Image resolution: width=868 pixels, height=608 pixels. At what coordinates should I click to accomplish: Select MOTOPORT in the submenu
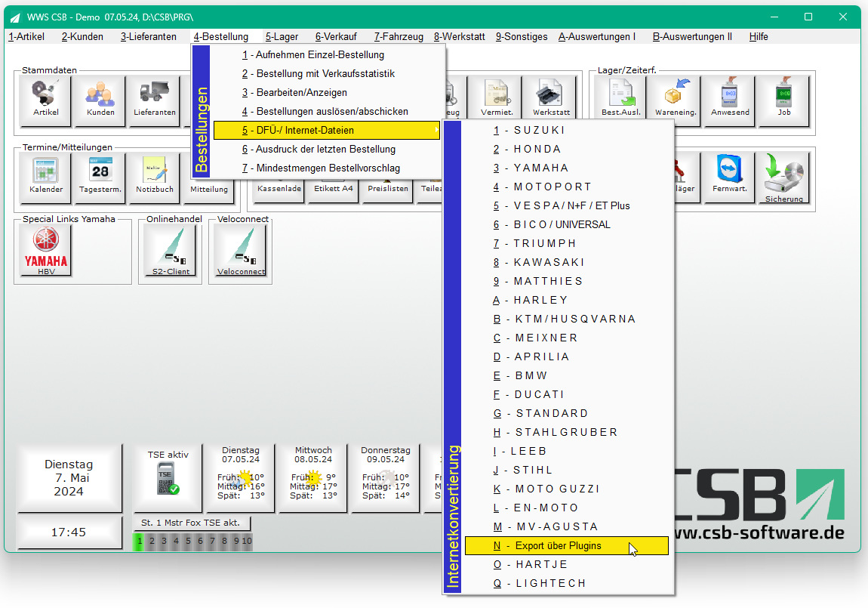[566, 187]
